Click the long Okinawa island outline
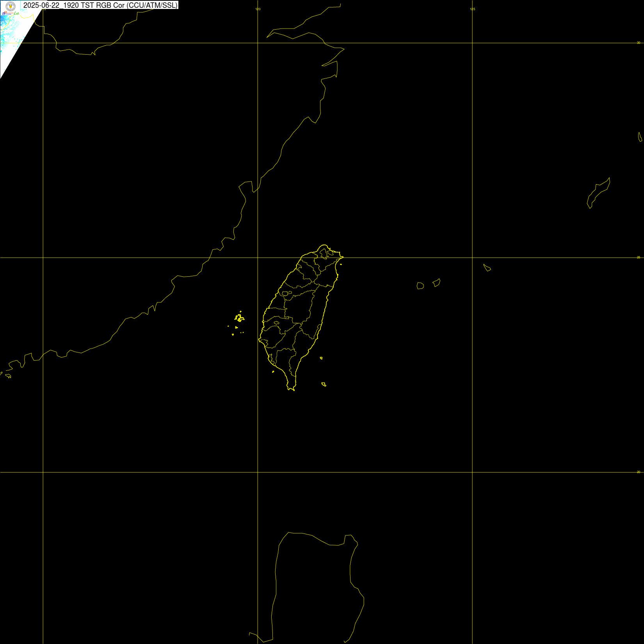 [x=598, y=193]
